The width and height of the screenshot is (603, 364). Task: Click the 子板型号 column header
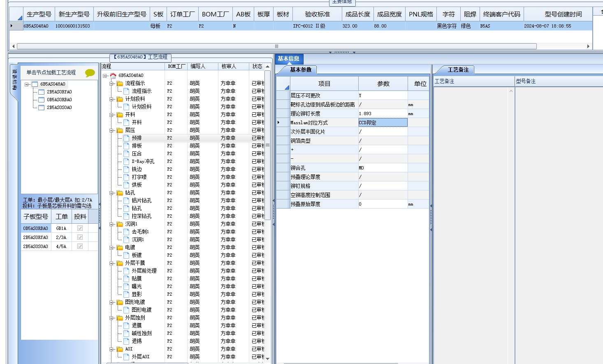tap(36, 216)
